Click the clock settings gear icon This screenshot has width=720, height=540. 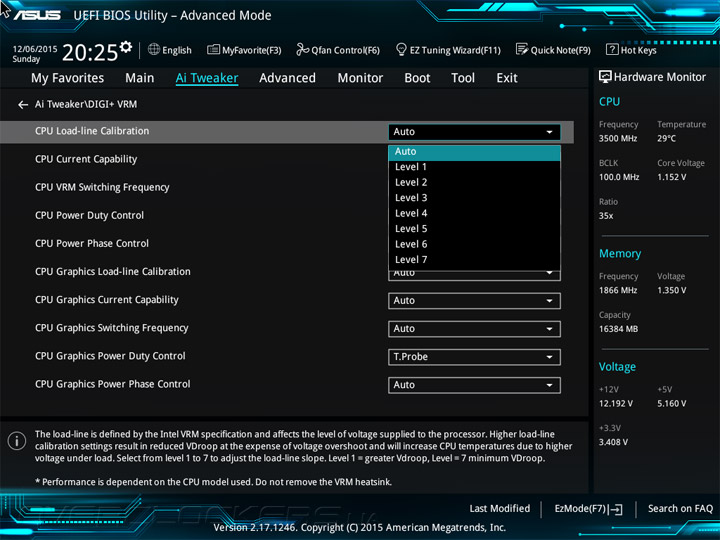pyautogui.click(x=126, y=46)
